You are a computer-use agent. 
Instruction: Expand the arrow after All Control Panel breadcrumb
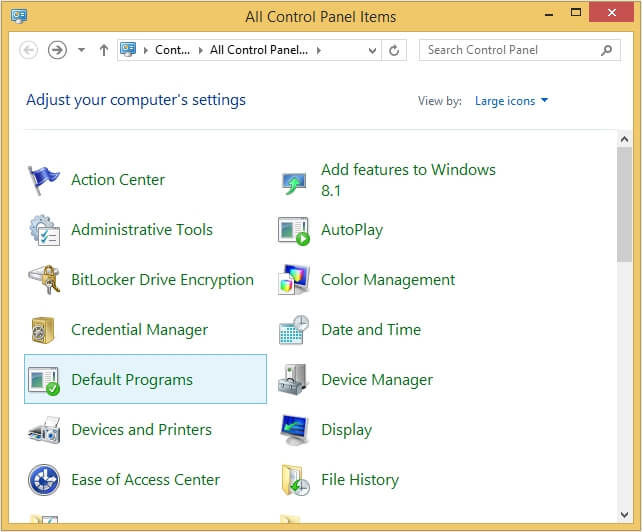(319, 50)
